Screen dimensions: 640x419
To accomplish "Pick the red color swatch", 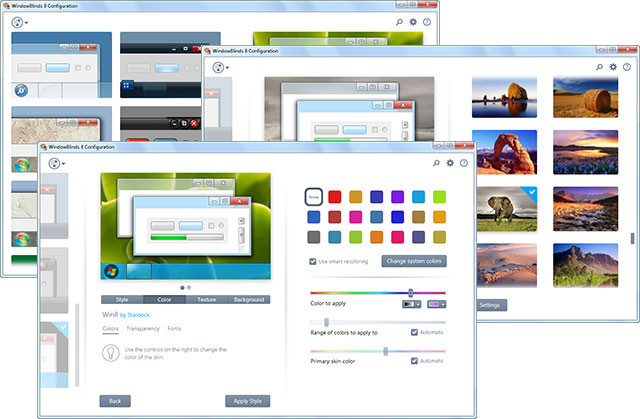I will tap(336, 196).
